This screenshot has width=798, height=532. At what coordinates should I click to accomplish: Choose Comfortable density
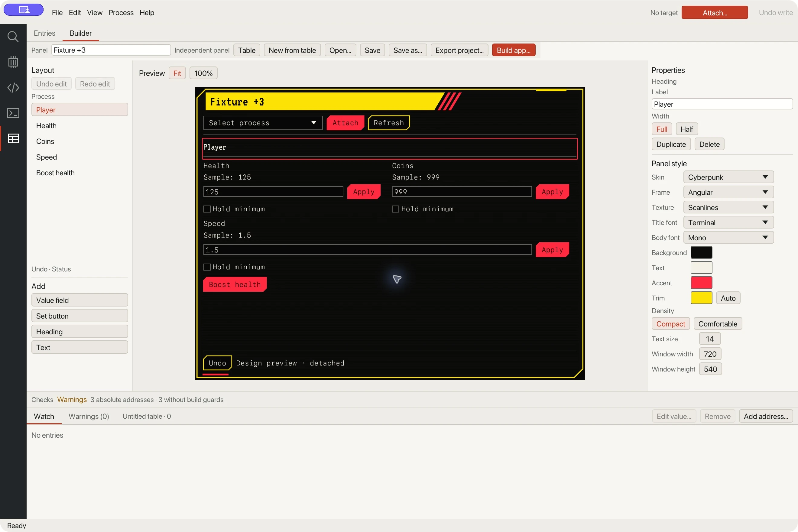point(718,324)
